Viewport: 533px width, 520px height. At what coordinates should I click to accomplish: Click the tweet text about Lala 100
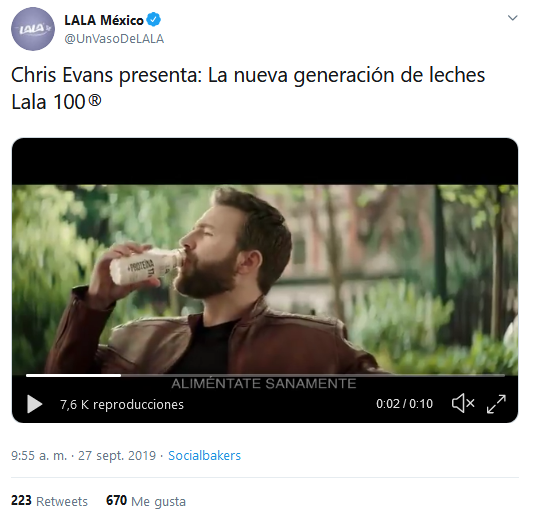(248, 88)
